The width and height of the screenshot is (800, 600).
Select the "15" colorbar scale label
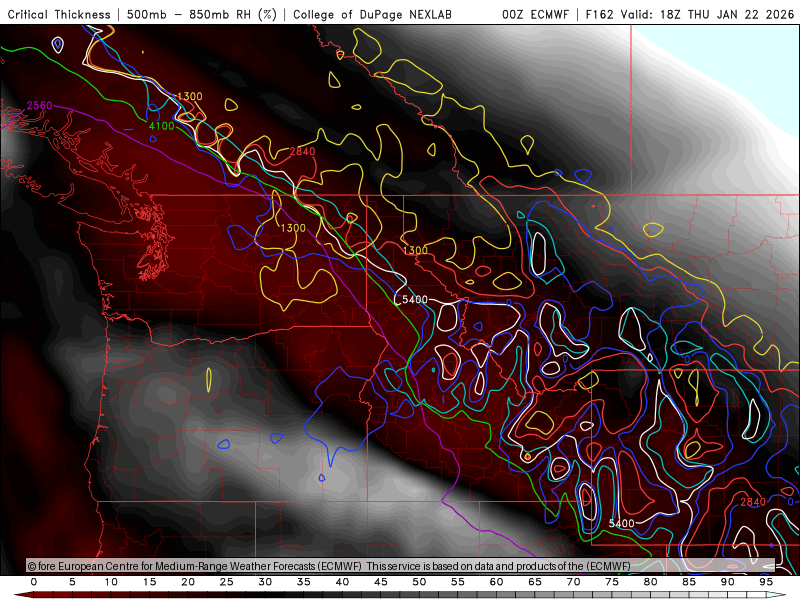[x=149, y=582]
